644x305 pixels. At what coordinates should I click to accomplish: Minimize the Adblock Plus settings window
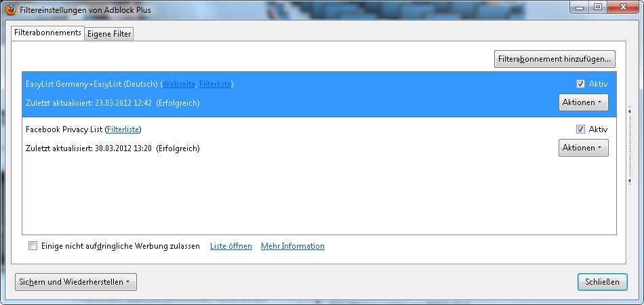tap(580, 7)
